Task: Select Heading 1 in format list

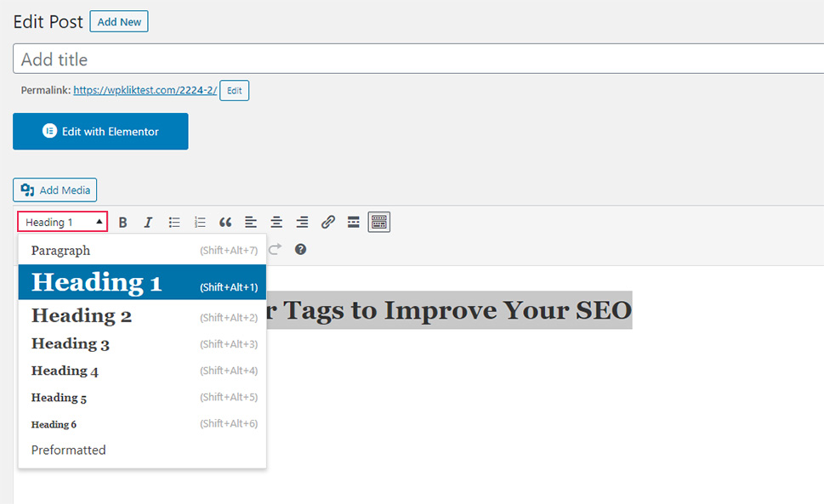Action: 142,282
